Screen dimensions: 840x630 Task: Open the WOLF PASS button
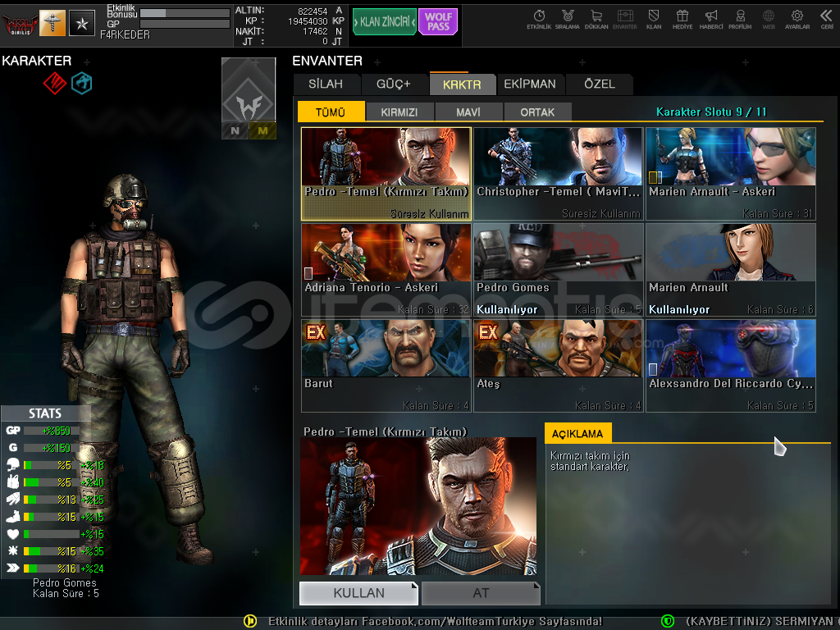(438, 22)
